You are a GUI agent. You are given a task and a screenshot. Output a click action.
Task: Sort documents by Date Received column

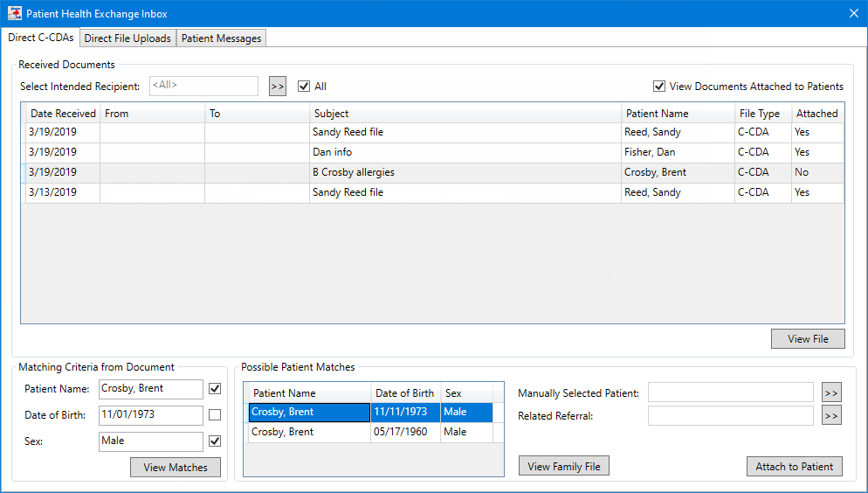(x=63, y=114)
